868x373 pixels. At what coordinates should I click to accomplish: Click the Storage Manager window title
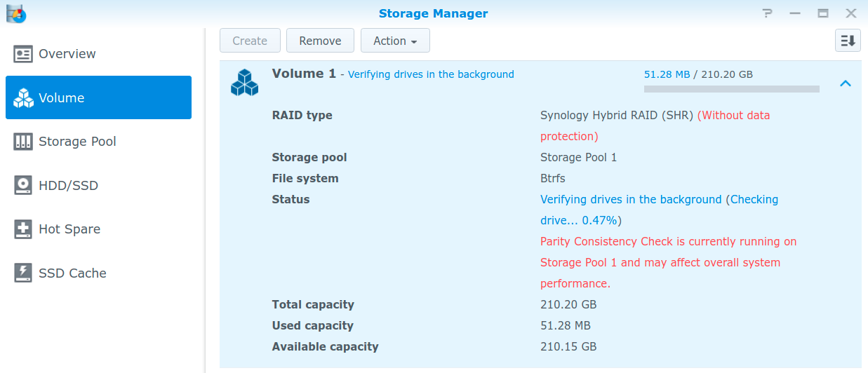(x=433, y=13)
